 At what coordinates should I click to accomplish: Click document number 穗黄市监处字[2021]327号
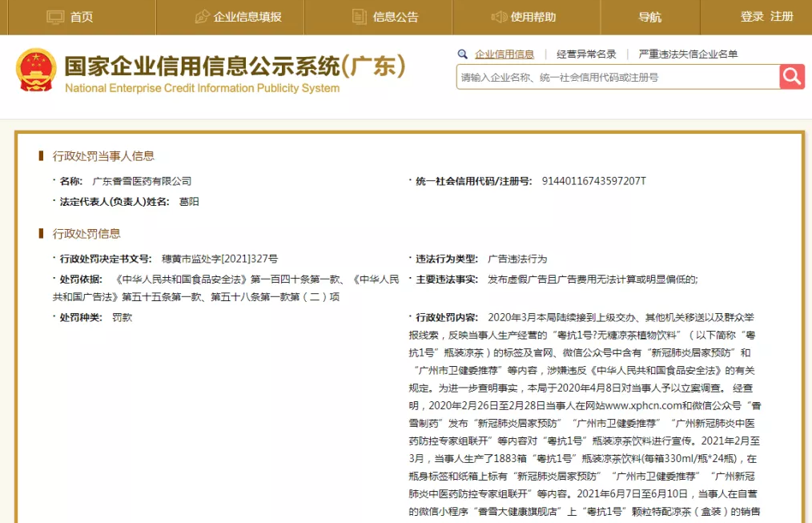[x=219, y=259]
